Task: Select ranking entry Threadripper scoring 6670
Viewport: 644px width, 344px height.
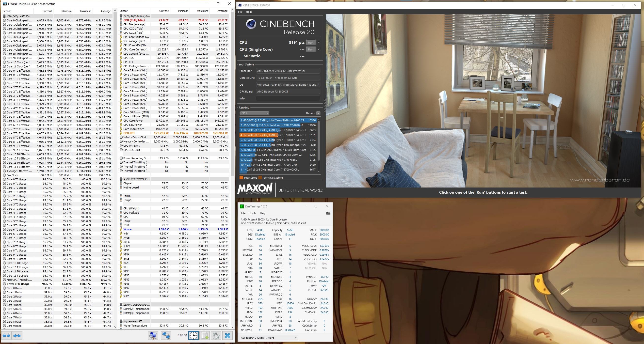Action: [278, 145]
